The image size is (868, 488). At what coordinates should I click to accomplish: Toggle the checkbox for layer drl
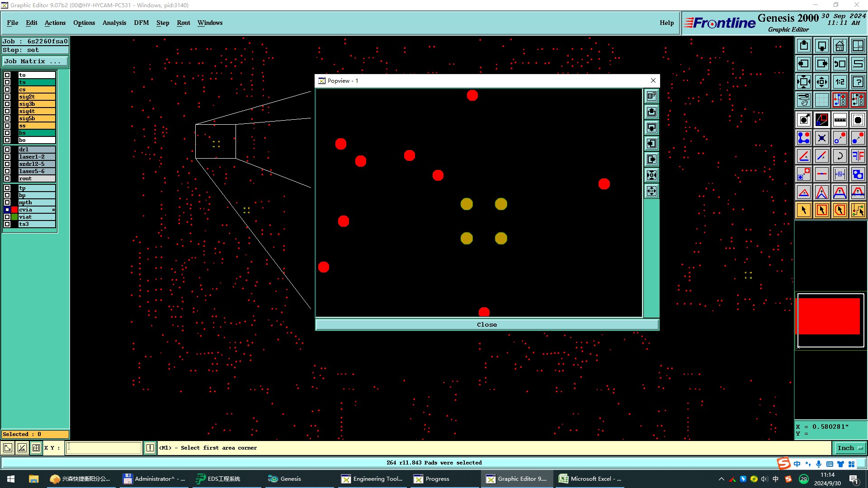[x=7, y=150]
